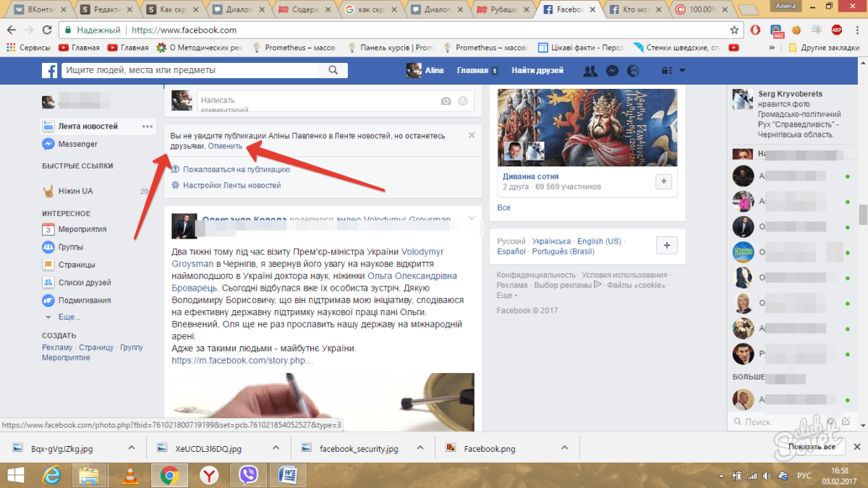Open the three-dot options next to Лента новостей
Screen dimensions: 868x488
click(148, 127)
